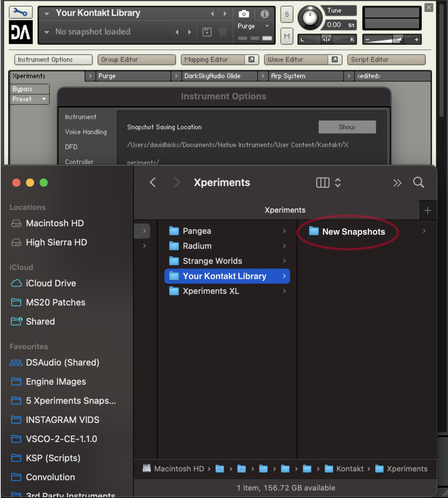448x498 pixels.
Task: Open Wave Editor in external window icon
Action: coord(334,60)
